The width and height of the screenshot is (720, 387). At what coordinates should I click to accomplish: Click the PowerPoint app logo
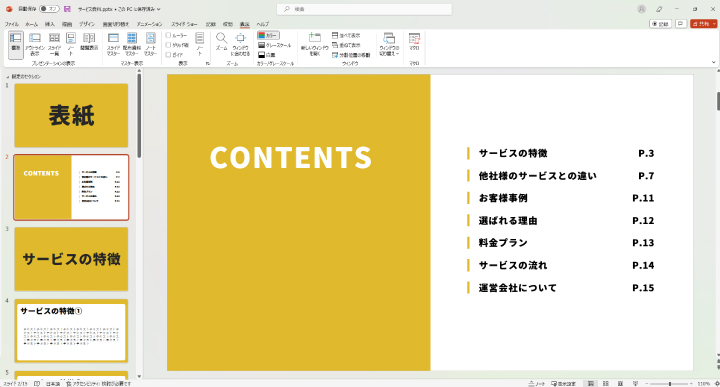pos(9,9)
